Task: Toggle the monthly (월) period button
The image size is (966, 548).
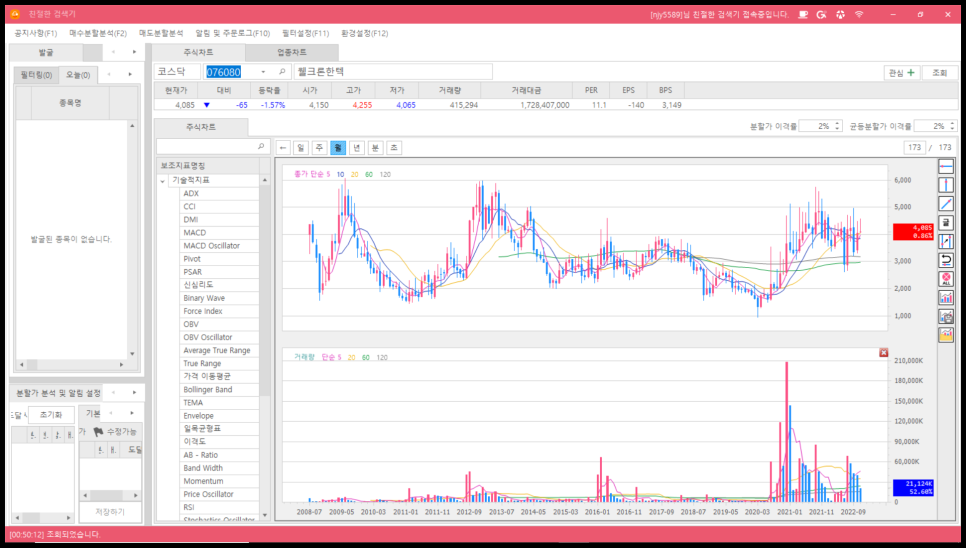Action: [x=338, y=148]
